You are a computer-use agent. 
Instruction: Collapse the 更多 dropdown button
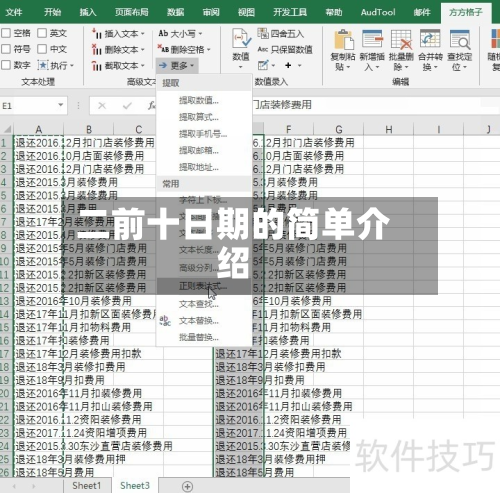[x=177, y=66]
